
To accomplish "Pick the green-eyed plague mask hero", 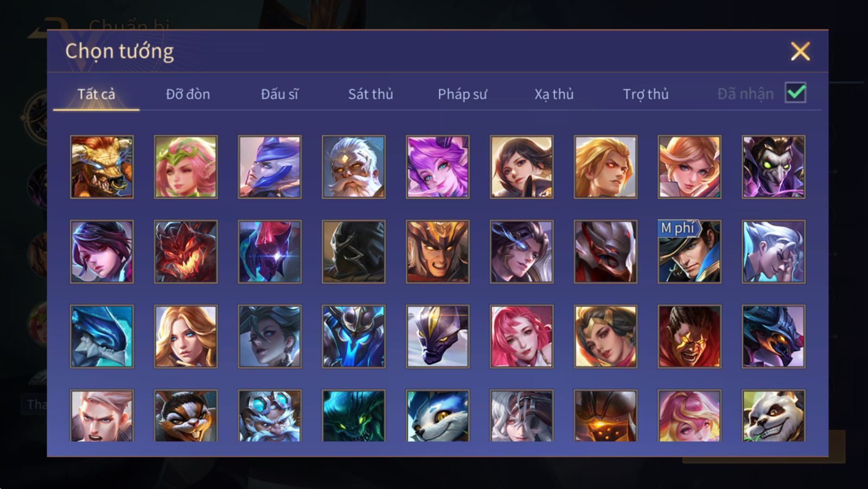I will point(774,167).
